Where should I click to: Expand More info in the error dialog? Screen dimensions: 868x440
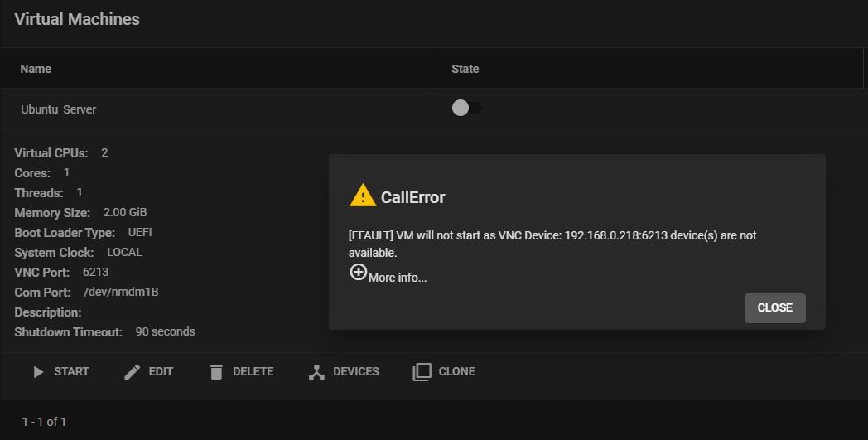[x=388, y=274]
